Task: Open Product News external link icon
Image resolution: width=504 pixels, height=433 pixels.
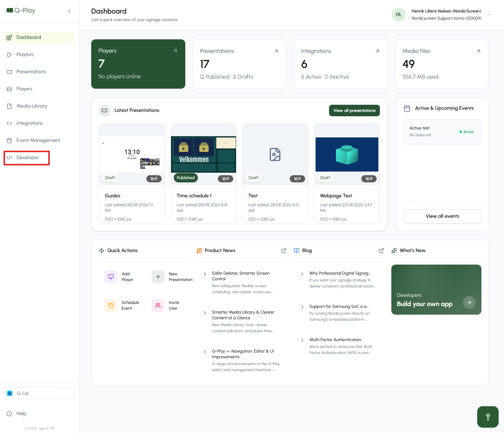Action: tap(284, 251)
